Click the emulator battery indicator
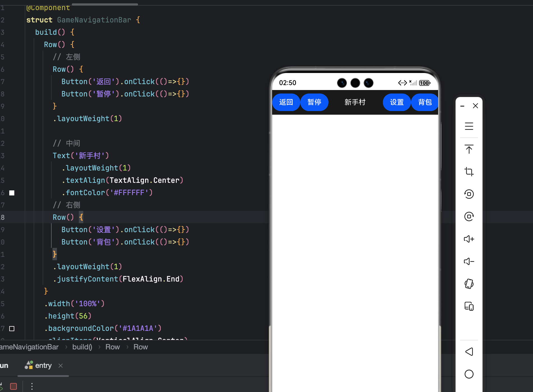 tap(425, 83)
